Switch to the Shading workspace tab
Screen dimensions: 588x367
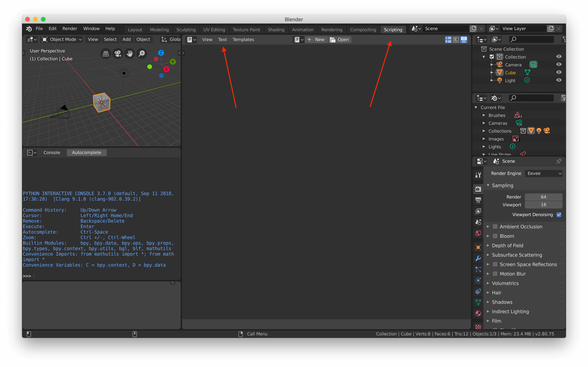pyautogui.click(x=276, y=29)
